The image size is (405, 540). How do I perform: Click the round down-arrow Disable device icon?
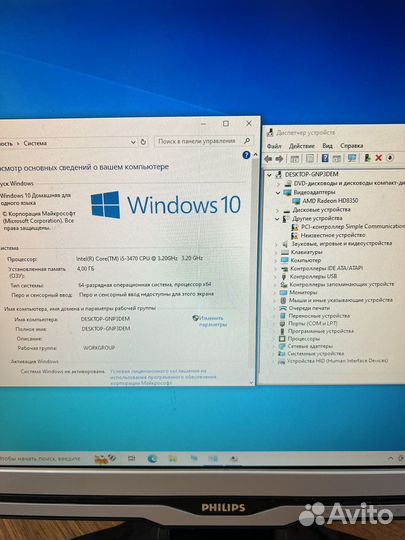390,158
